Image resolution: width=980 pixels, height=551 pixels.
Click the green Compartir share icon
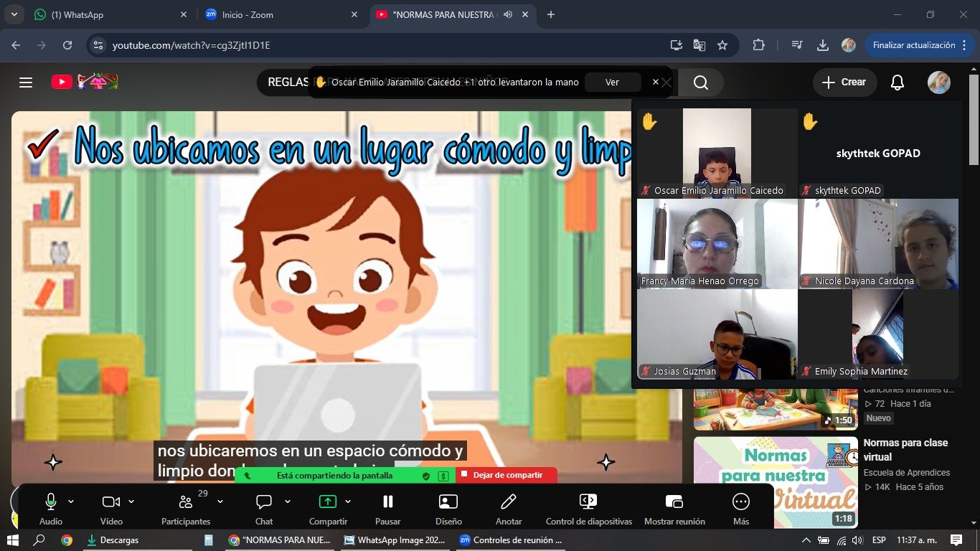coord(328,501)
